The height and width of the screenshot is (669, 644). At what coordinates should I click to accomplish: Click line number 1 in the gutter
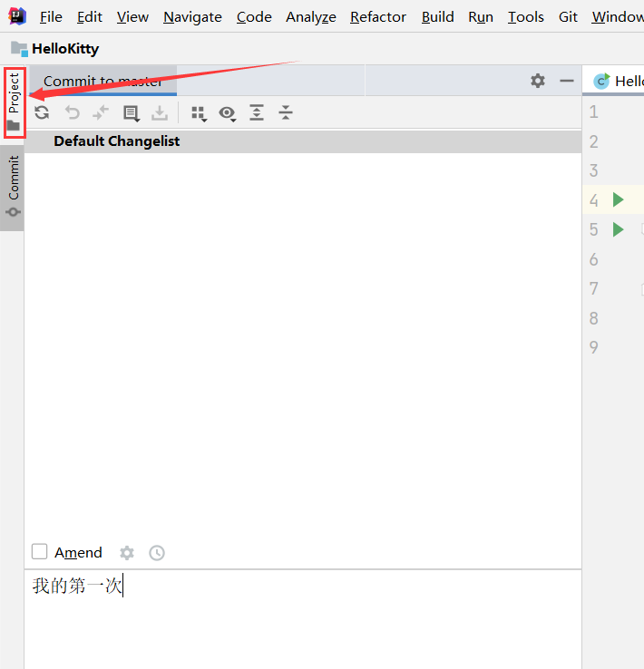[x=593, y=111]
